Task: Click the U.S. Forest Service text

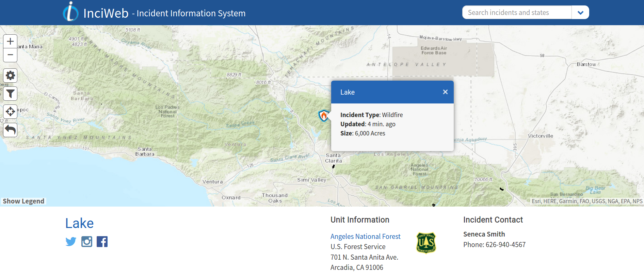Action: [x=358, y=247]
